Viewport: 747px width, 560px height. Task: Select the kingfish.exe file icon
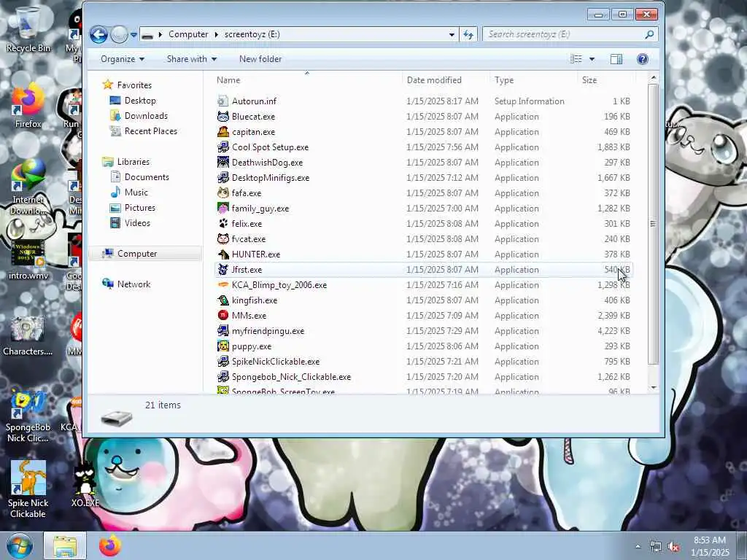(x=223, y=300)
